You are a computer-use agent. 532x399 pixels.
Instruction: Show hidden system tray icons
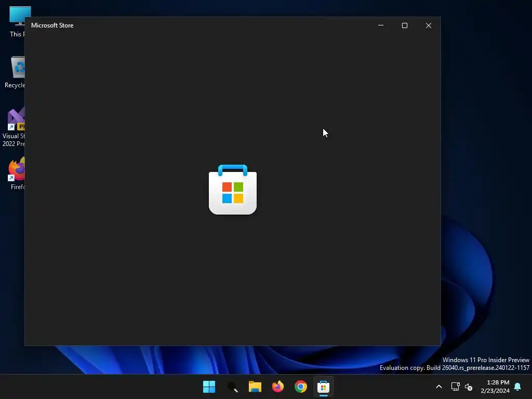pyautogui.click(x=438, y=387)
